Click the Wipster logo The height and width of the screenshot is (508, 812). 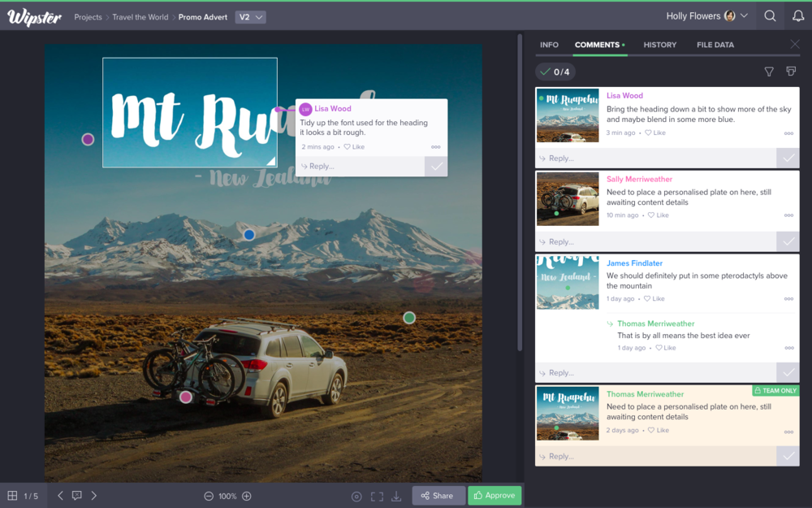34,17
